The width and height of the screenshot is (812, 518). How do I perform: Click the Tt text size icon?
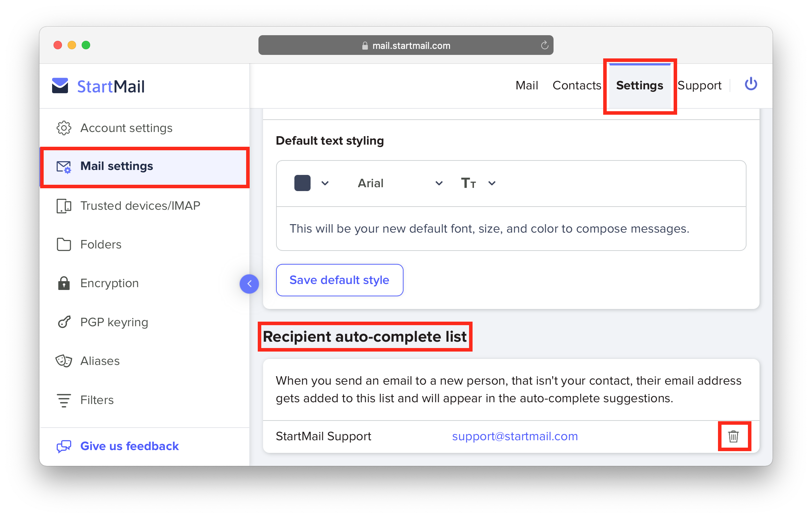click(468, 183)
